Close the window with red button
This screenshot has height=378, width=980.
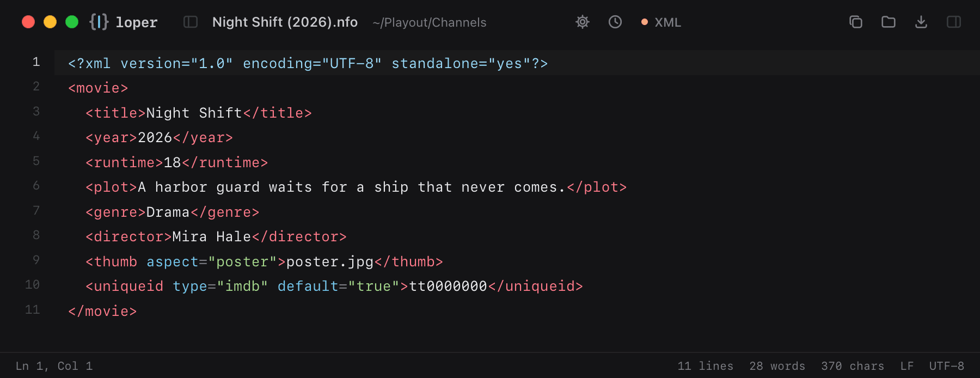click(28, 22)
